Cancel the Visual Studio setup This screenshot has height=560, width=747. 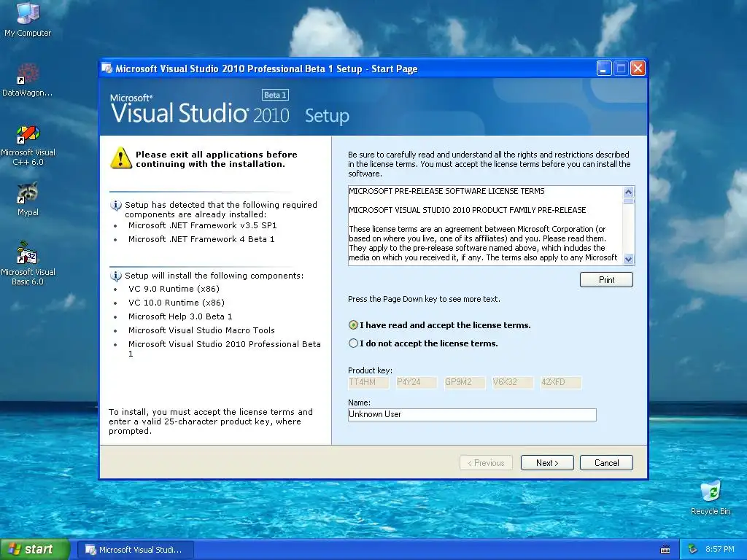click(x=606, y=463)
